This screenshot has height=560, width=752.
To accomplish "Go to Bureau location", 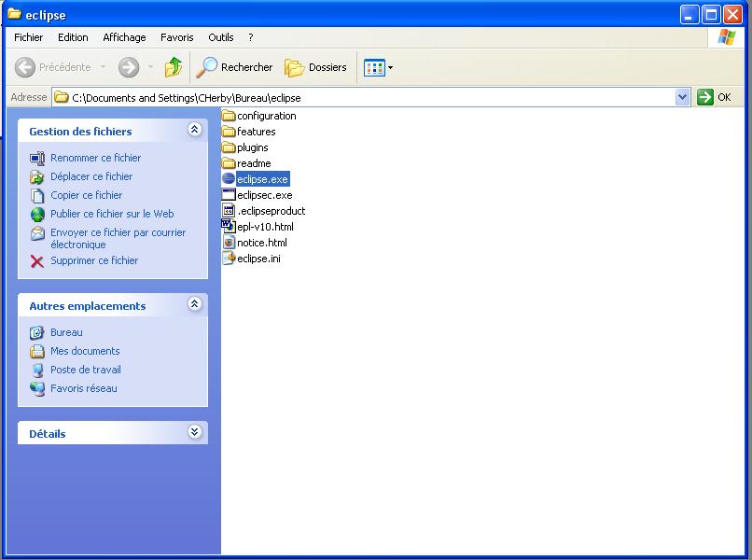I will pos(66,332).
